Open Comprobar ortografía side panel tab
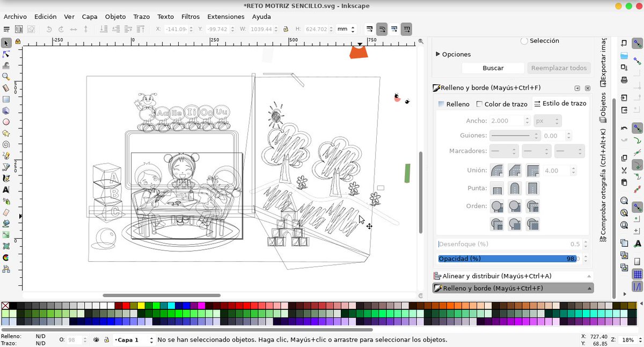644x347 pixels. [603, 184]
